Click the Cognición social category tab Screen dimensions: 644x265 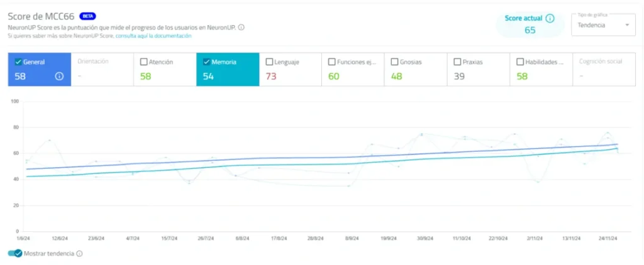[x=604, y=70]
